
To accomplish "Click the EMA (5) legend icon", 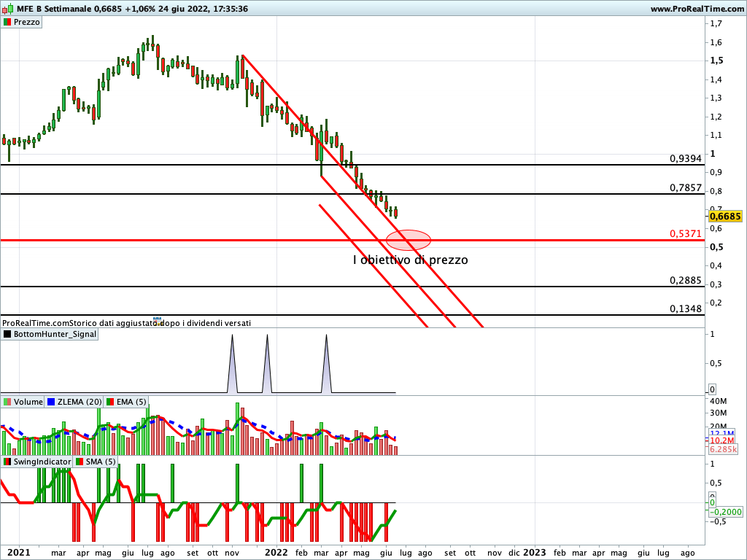I will pos(110,402).
